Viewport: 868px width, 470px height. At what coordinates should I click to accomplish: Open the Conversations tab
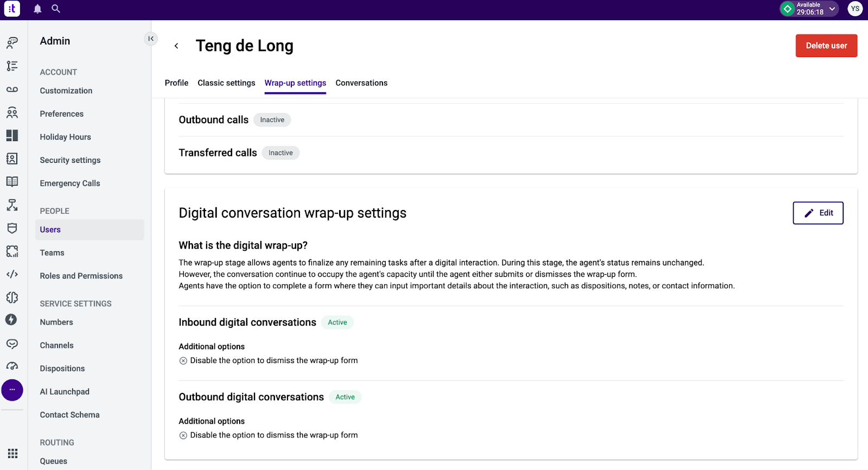click(361, 83)
